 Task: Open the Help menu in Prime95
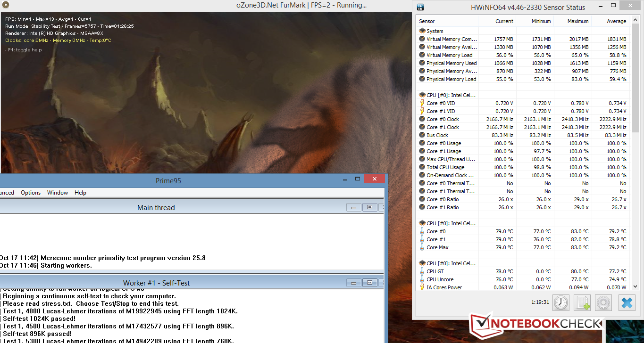click(81, 193)
